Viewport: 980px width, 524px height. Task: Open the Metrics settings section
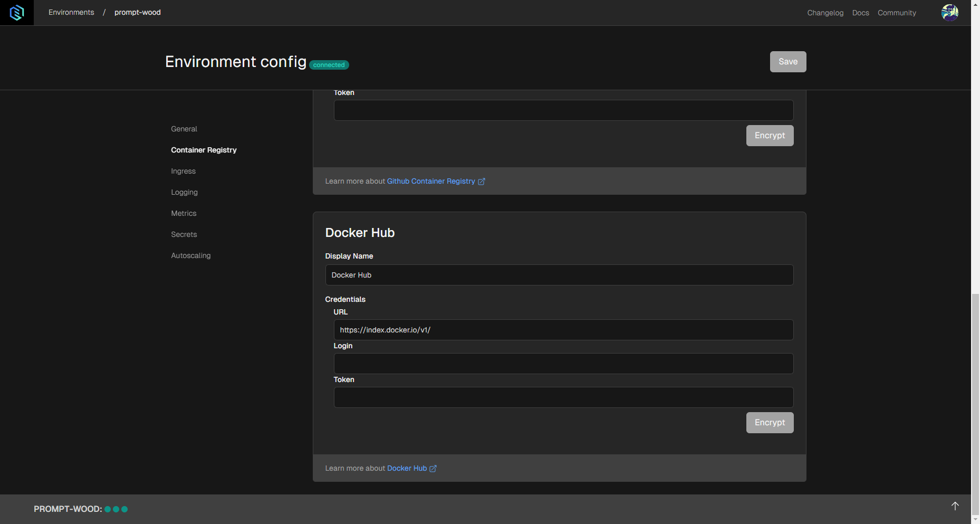(184, 213)
